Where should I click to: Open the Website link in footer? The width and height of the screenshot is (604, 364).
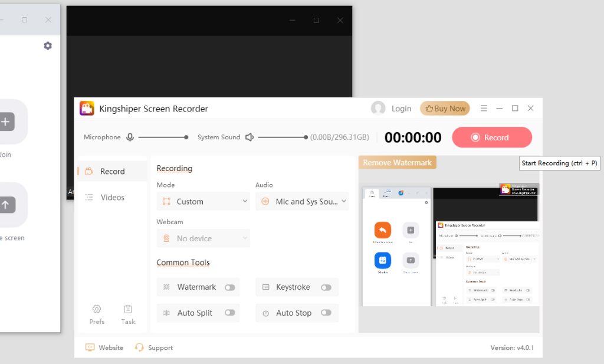pyautogui.click(x=111, y=347)
